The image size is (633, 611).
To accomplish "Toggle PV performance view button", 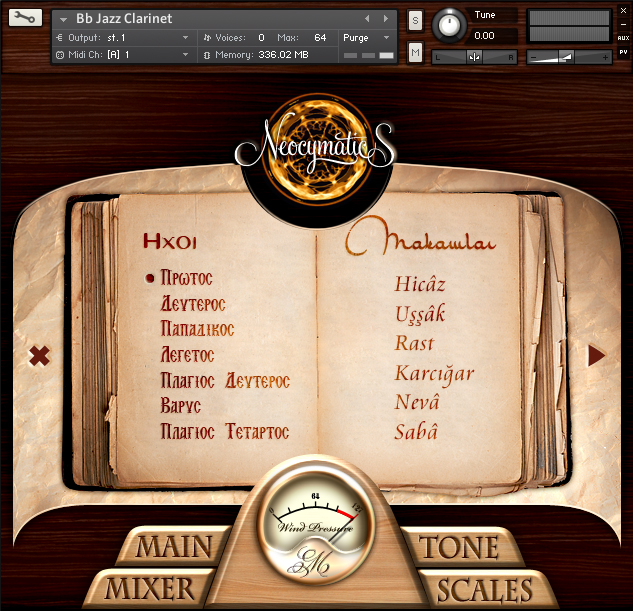I will coord(623,52).
